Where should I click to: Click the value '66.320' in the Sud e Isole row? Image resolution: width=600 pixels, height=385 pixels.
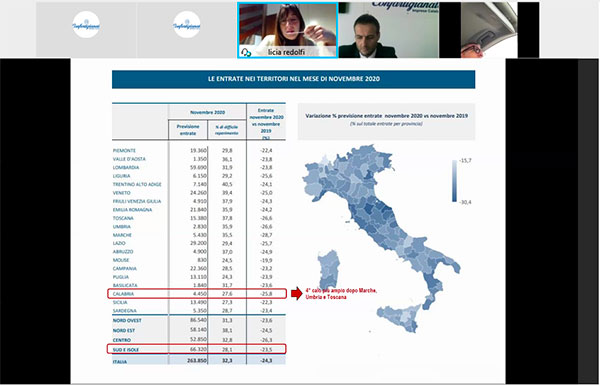point(198,349)
